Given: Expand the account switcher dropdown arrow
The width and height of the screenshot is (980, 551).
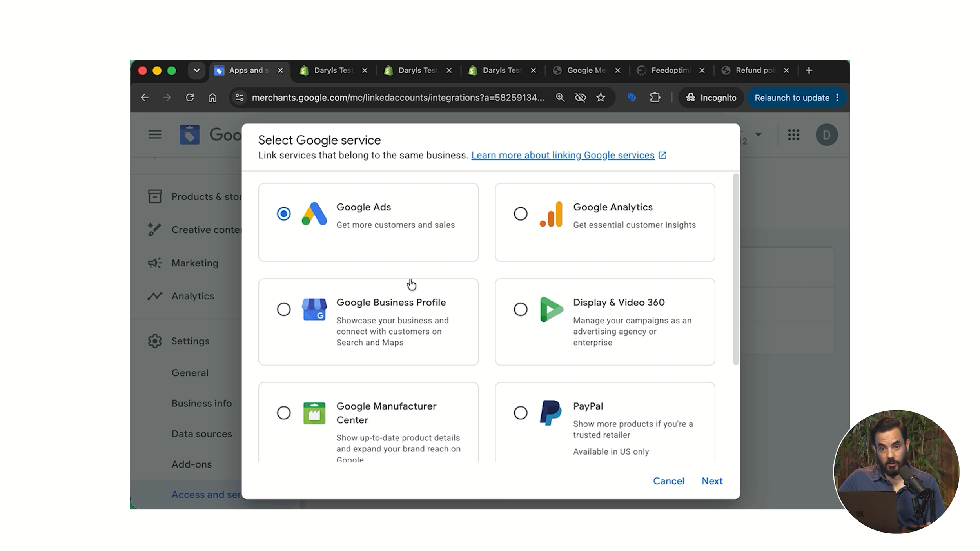Looking at the screenshot, I should click(x=759, y=135).
